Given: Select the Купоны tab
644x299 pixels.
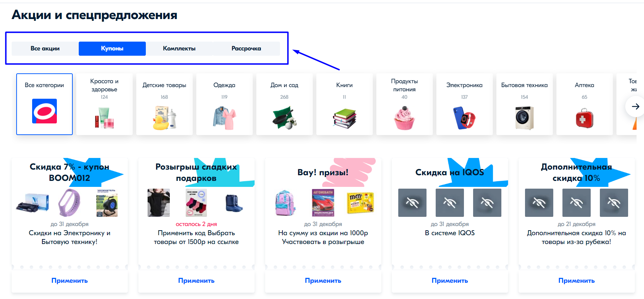Looking at the screenshot, I should [112, 49].
